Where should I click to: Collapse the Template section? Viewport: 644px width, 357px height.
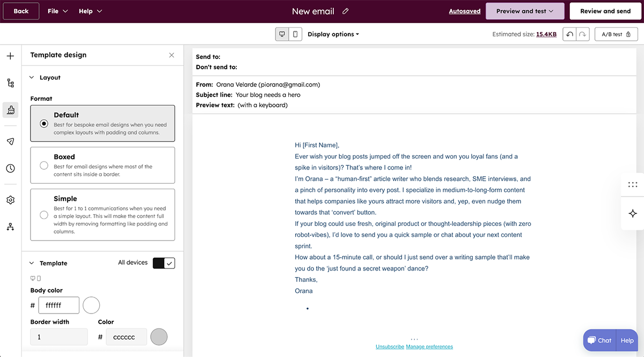point(31,263)
